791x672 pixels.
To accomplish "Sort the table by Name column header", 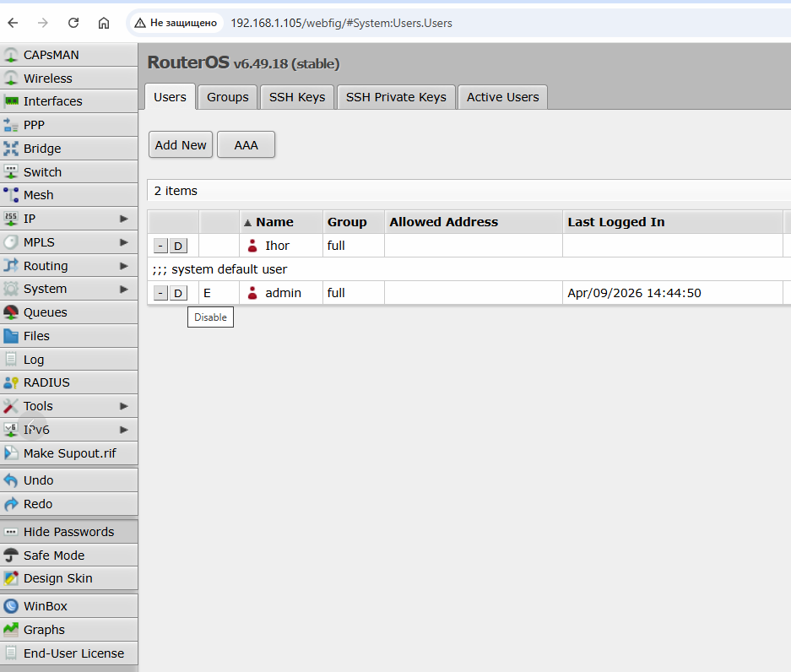I will pos(274,222).
